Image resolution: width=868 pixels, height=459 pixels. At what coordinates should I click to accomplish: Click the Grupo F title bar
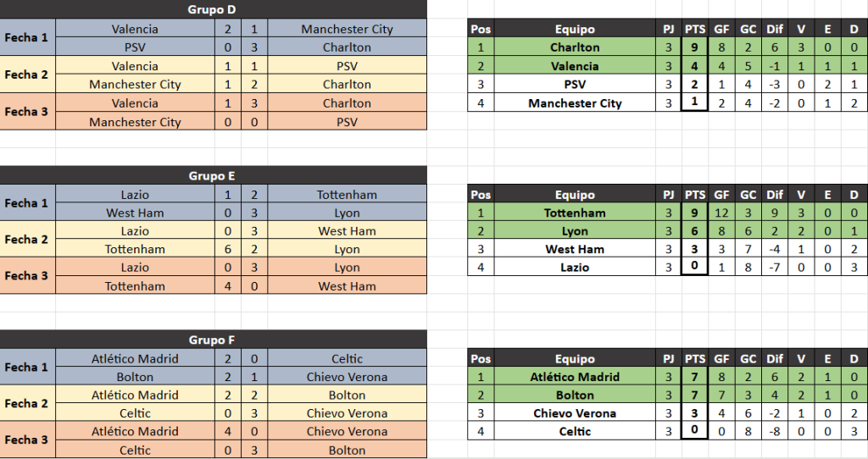[213, 340]
